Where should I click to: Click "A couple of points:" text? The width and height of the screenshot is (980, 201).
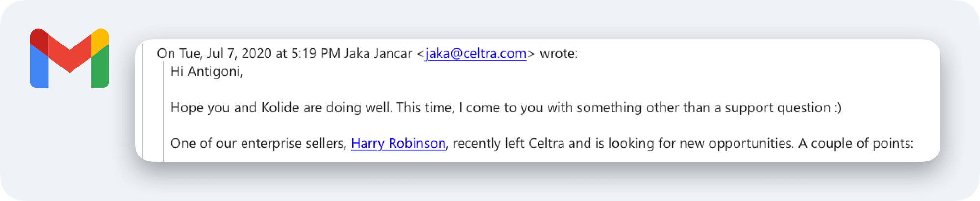(856, 143)
